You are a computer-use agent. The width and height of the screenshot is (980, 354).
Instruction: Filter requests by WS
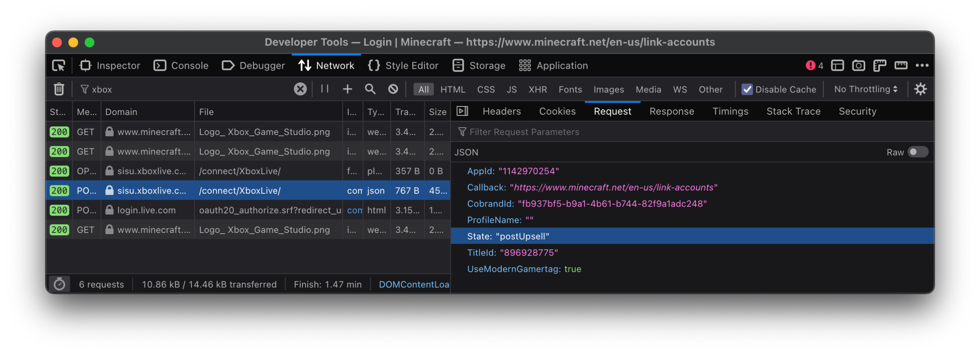680,89
